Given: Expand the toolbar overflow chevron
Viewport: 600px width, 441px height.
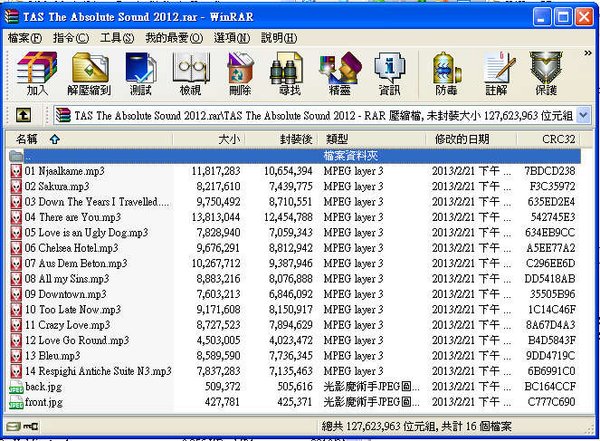Looking at the screenshot, I should tap(588, 53).
